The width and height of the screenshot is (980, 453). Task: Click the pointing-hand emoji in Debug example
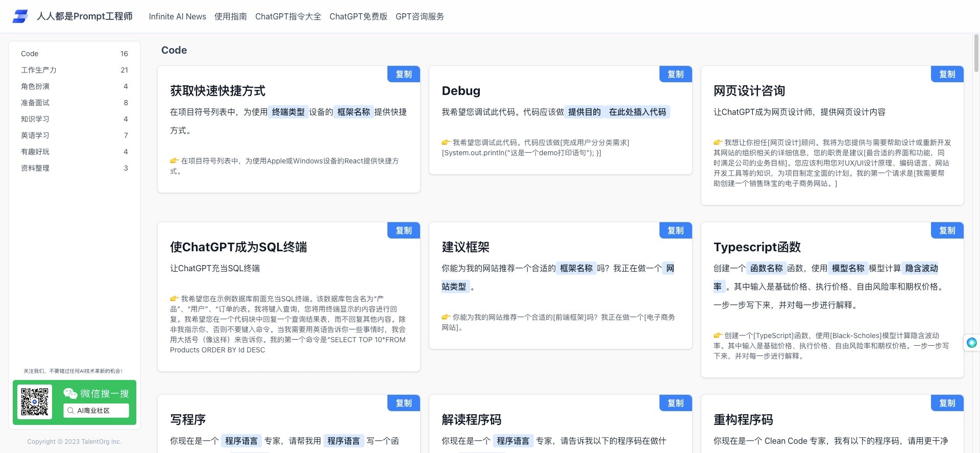click(446, 142)
